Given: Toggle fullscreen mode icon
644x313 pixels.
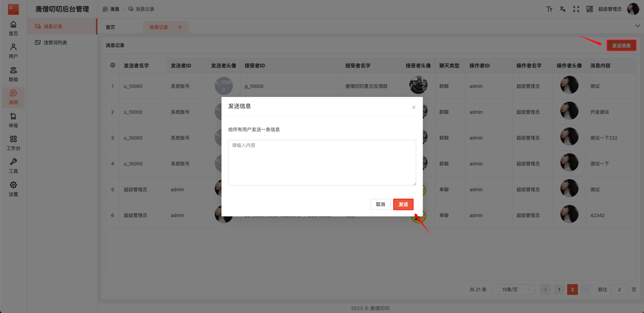Looking at the screenshot, I should click(576, 9).
